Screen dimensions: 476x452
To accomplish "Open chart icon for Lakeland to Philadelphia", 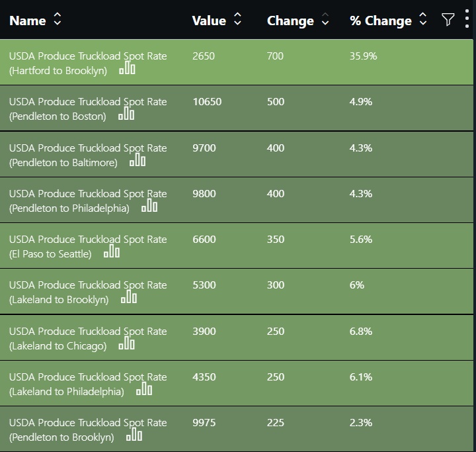I will pyautogui.click(x=144, y=388).
